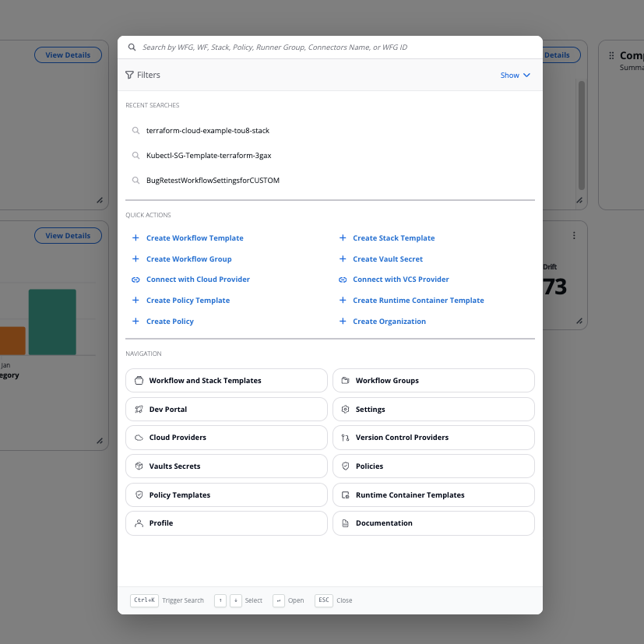Open Create Vault Secret
644x644 pixels.
coord(387,259)
